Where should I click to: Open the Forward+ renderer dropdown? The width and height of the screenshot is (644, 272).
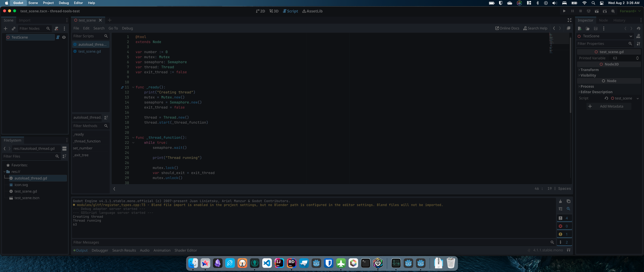coord(630,11)
